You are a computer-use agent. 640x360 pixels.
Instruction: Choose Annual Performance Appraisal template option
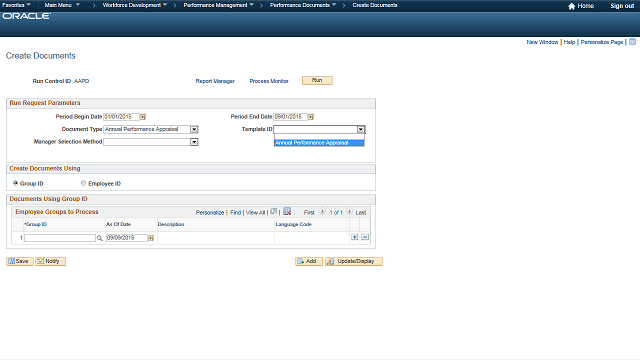[x=319, y=143]
